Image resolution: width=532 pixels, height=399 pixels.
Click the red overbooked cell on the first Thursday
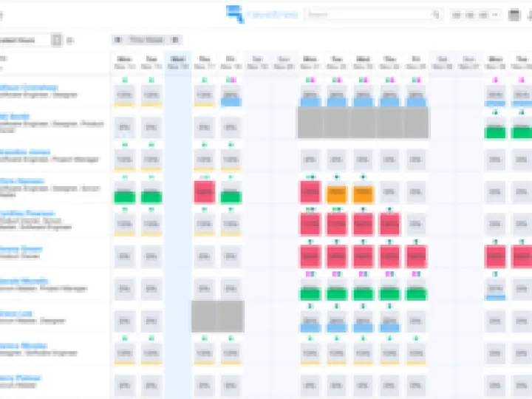pos(204,191)
